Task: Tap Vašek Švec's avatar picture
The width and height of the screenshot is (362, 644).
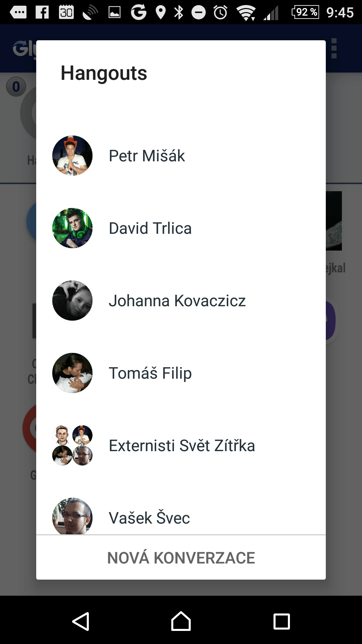Action: pos(72,516)
